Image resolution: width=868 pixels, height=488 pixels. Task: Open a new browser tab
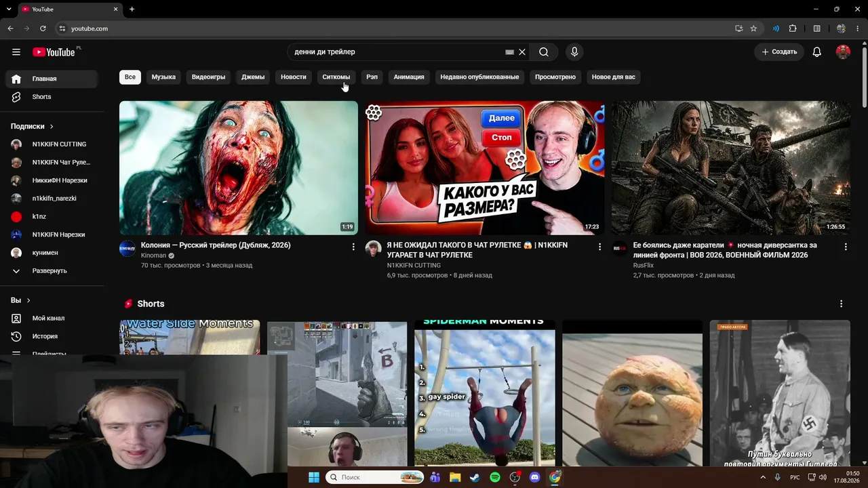tap(132, 9)
